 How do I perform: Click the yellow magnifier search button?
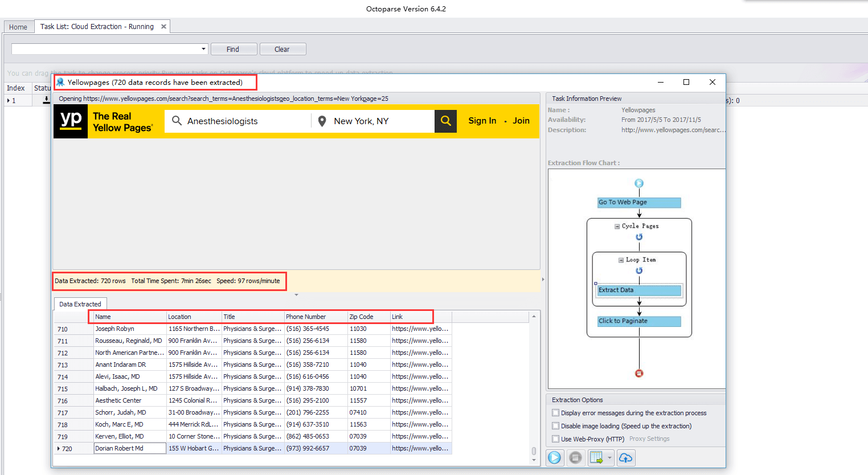446,121
